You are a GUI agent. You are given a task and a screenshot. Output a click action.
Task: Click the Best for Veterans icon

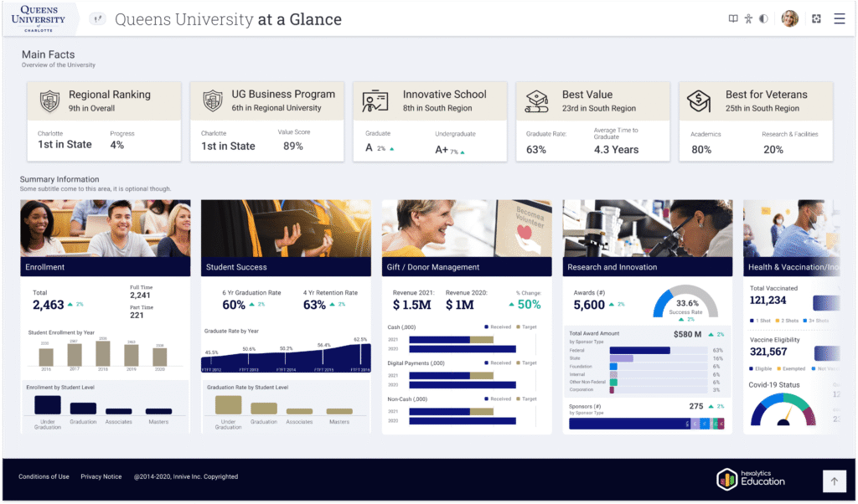click(x=700, y=101)
